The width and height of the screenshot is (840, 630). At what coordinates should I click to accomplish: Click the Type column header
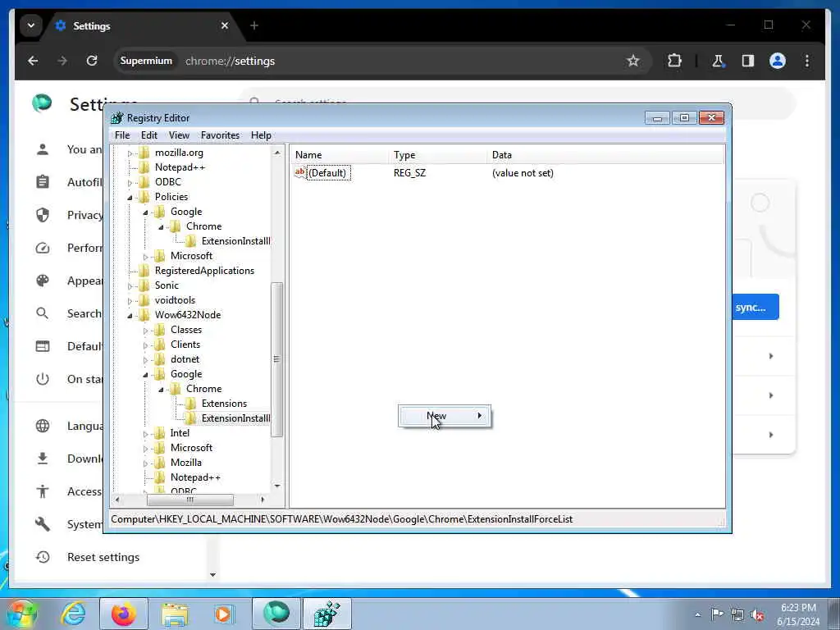(438, 155)
